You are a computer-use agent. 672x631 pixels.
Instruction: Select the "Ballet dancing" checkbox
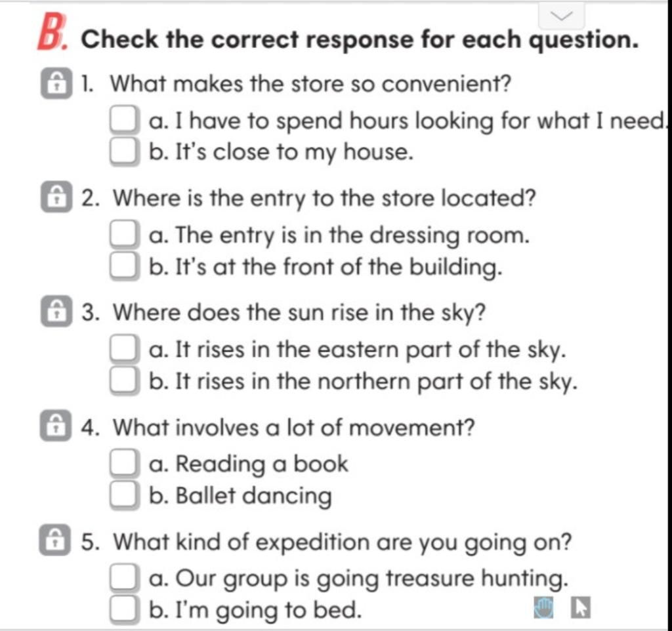[123, 495]
